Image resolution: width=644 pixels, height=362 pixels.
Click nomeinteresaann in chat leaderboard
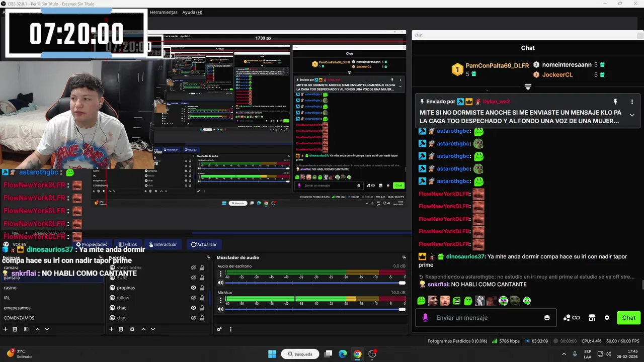click(x=567, y=65)
